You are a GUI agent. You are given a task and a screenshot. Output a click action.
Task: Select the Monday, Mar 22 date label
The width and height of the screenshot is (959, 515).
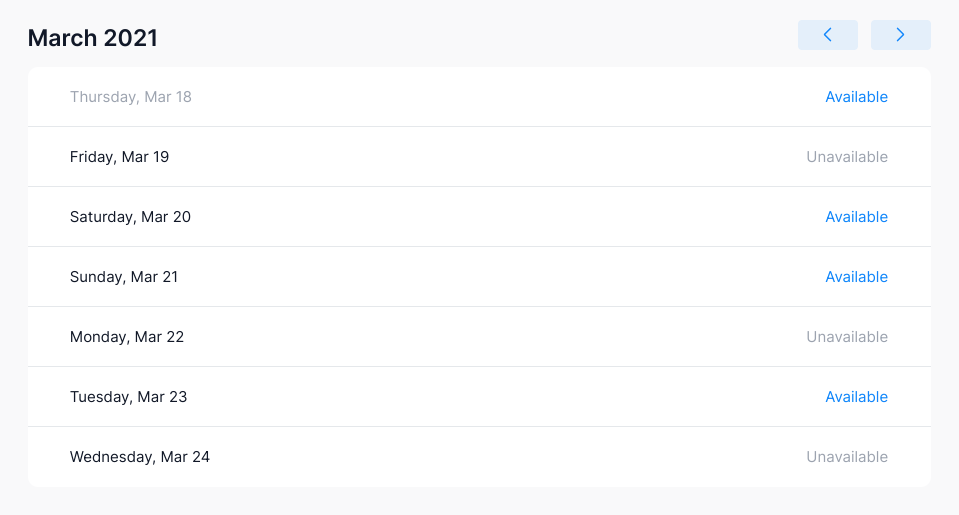tap(127, 337)
